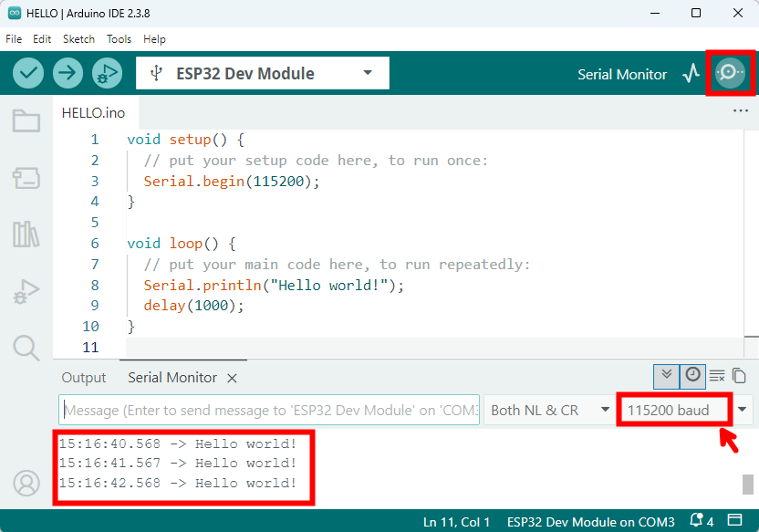Open the Both NL & CR line ending dropdown

pyautogui.click(x=548, y=410)
